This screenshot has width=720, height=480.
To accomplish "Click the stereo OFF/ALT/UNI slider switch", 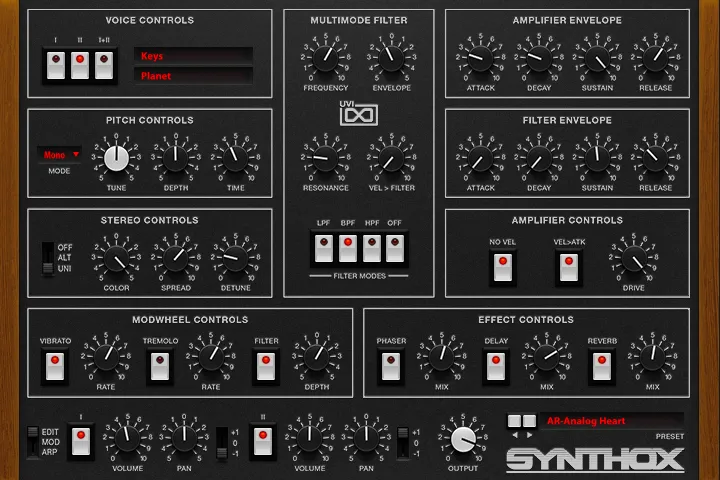I will click(48, 259).
